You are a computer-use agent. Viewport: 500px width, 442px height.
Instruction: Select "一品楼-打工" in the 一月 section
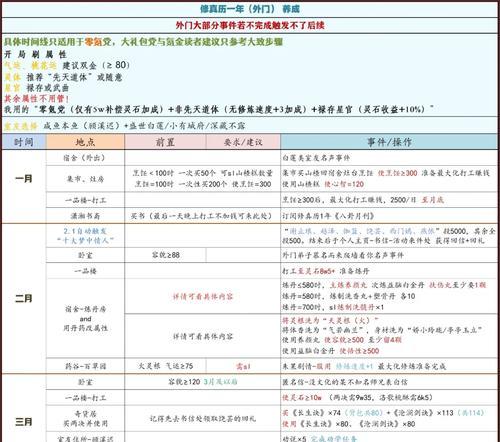85,200
